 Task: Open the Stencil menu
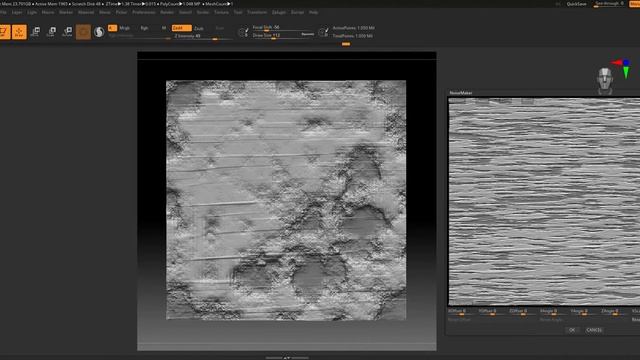[x=185, y=13]
